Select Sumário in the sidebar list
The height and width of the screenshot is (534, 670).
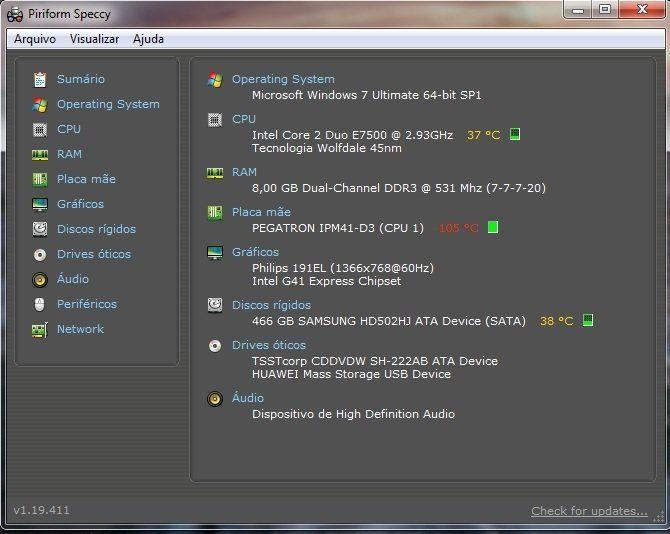click(x=80, y=79)
